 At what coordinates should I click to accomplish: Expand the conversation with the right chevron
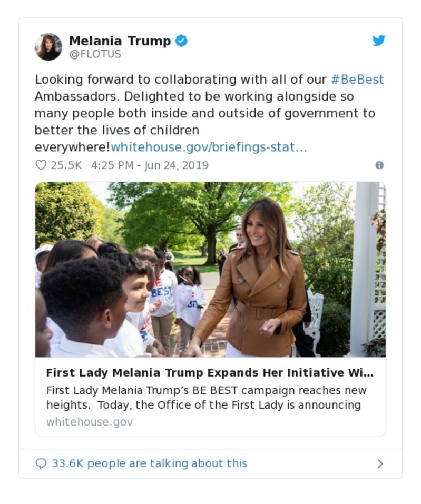click(x=380, y=463)
